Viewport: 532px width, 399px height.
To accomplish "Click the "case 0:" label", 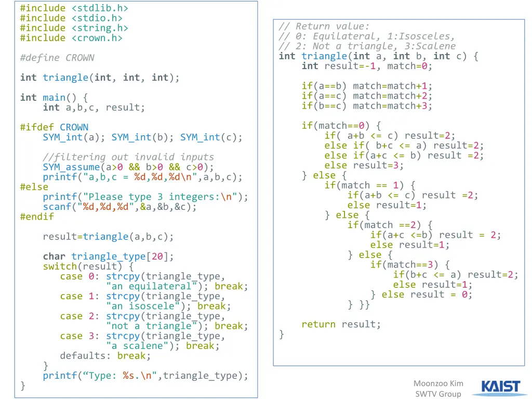I will (x=79, y=276).
